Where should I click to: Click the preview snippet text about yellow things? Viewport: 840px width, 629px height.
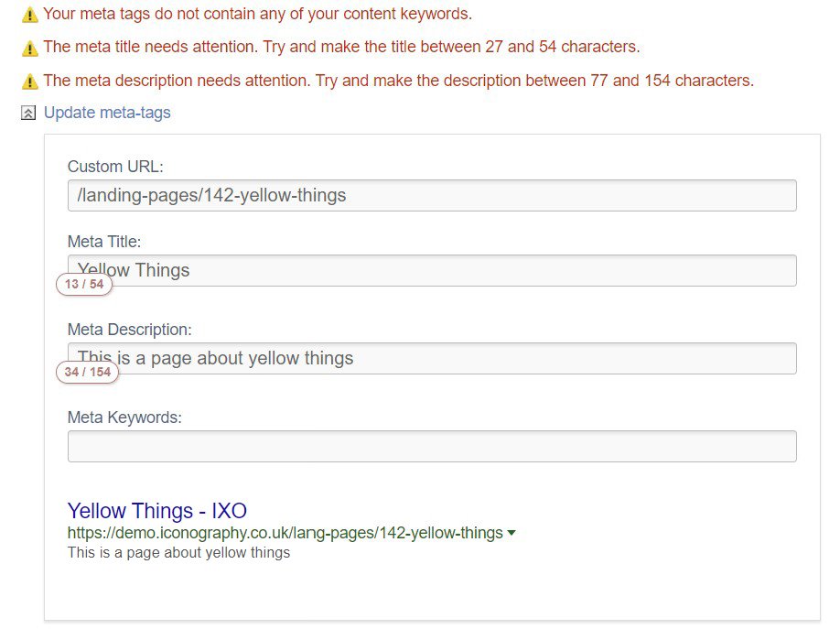pos(178,551)
